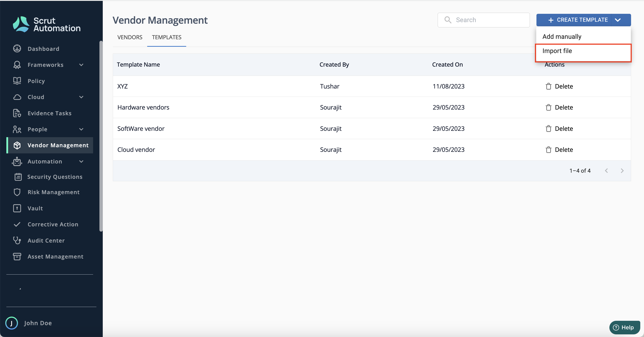This screenshot has width=644, height=337.
Task: Click the Created By column header
Action: coord(334,64)
